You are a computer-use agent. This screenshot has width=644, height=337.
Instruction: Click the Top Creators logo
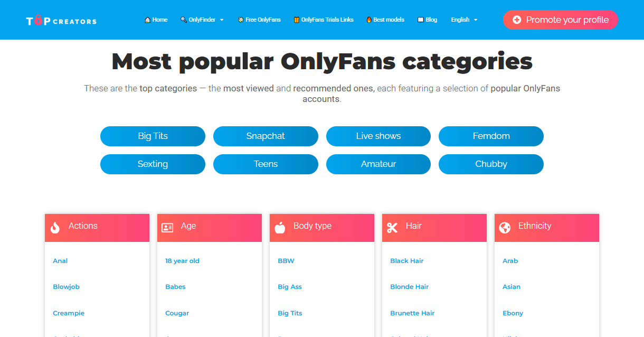pyautogui.click(x=61, y=20)
